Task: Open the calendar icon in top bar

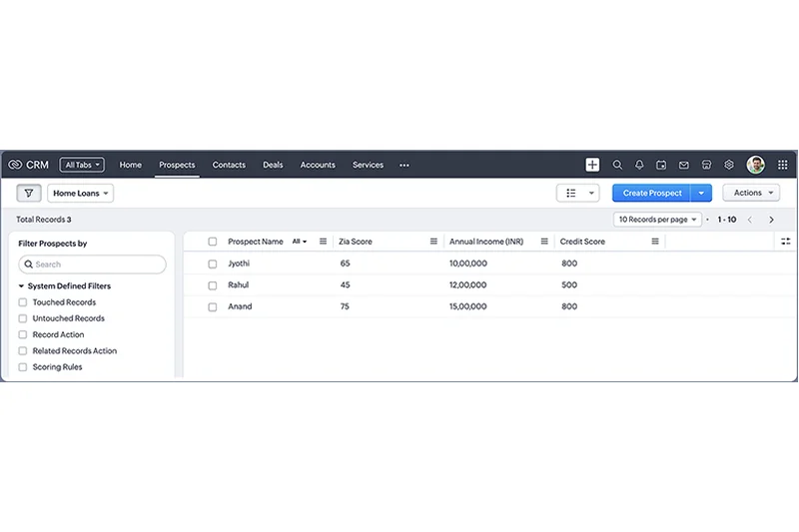Action: 661,165
